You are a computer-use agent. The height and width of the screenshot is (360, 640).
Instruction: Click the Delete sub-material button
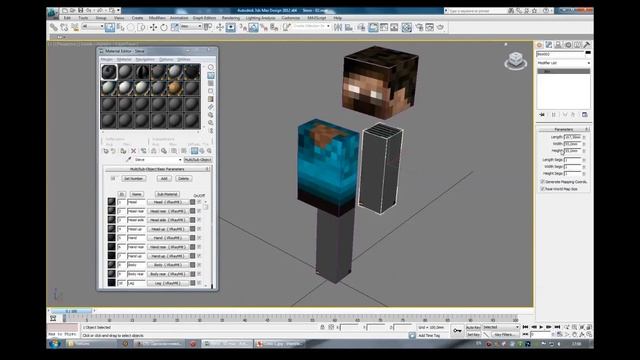[183, 179]
